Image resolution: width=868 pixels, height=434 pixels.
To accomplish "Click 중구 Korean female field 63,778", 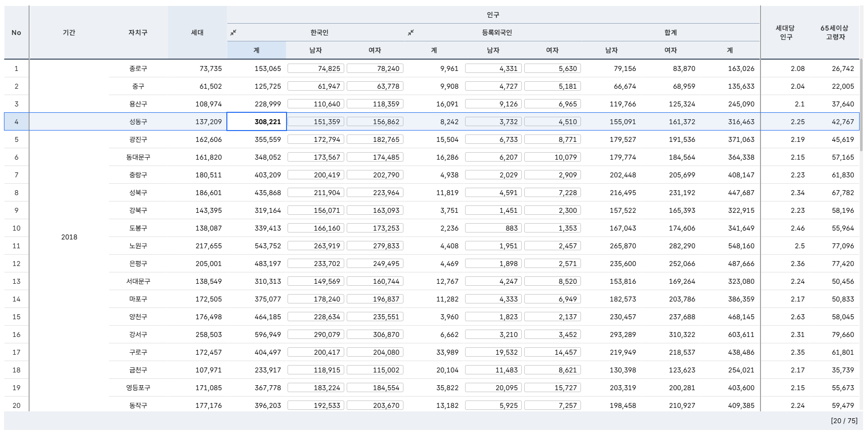I will 375,86.
